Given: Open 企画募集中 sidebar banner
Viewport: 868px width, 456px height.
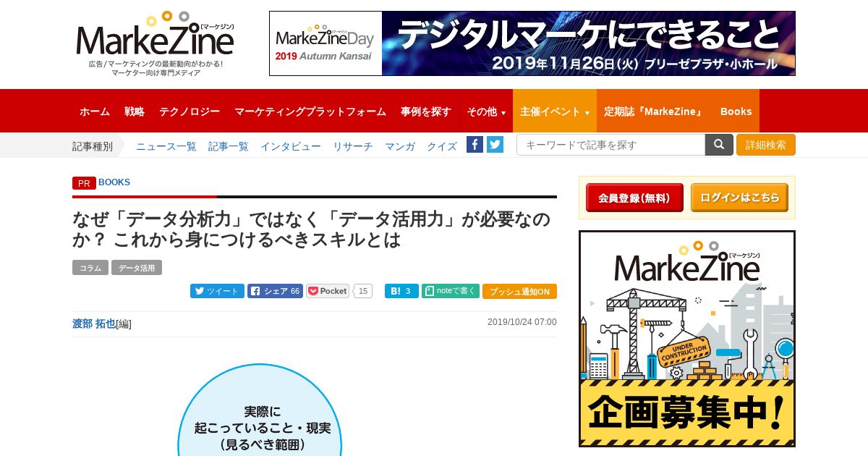Looking at the screenshot, I should click(x=687, y=339).
